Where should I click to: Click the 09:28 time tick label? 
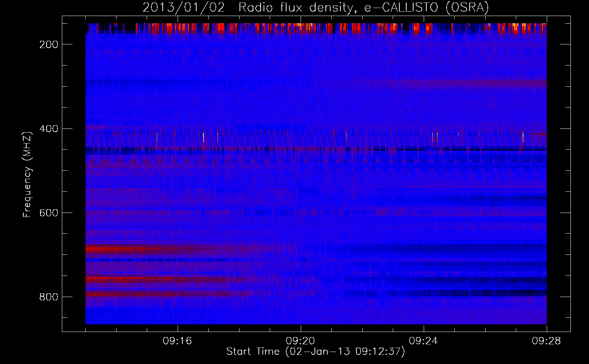click(546, 341)
